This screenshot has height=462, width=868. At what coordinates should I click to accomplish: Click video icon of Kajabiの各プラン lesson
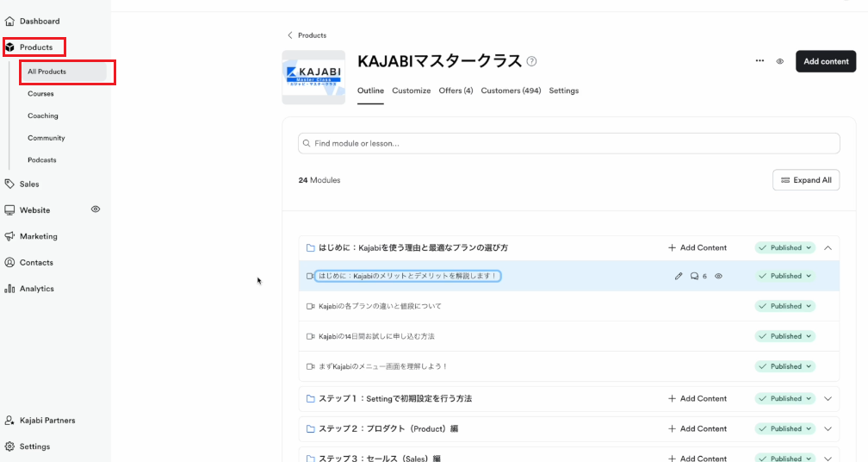point(311,306)
